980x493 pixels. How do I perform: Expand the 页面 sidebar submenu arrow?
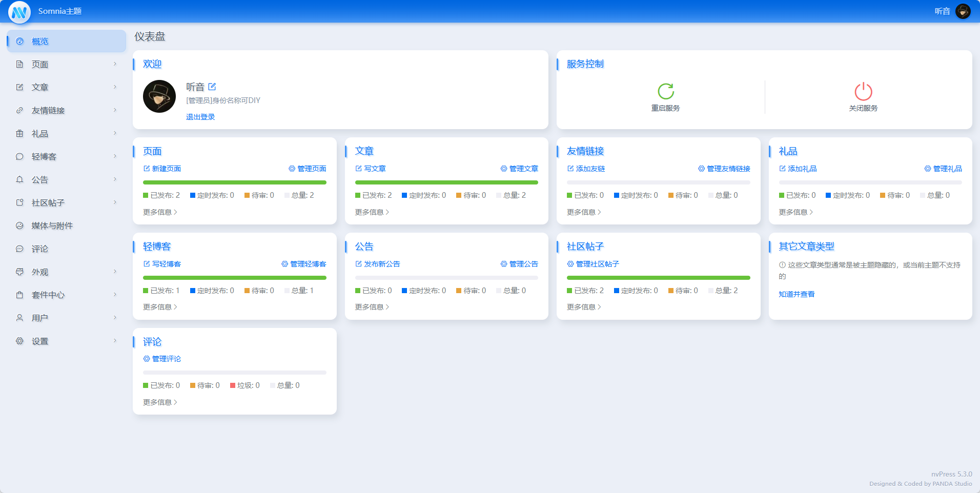[115, 64]
